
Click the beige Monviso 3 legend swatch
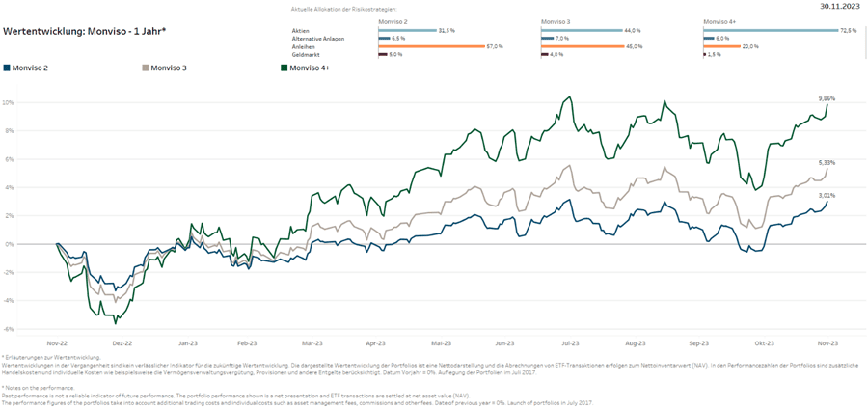145,68
